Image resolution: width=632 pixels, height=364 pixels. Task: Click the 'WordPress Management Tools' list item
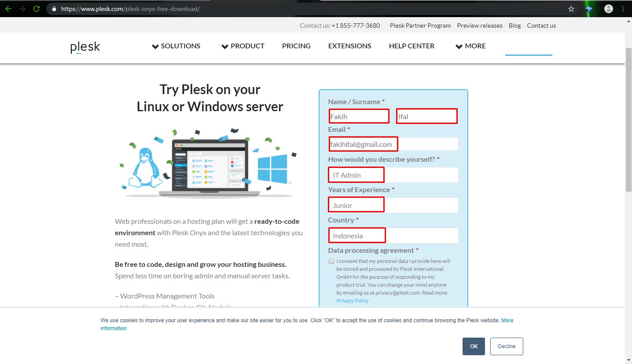tap(167, 296)
